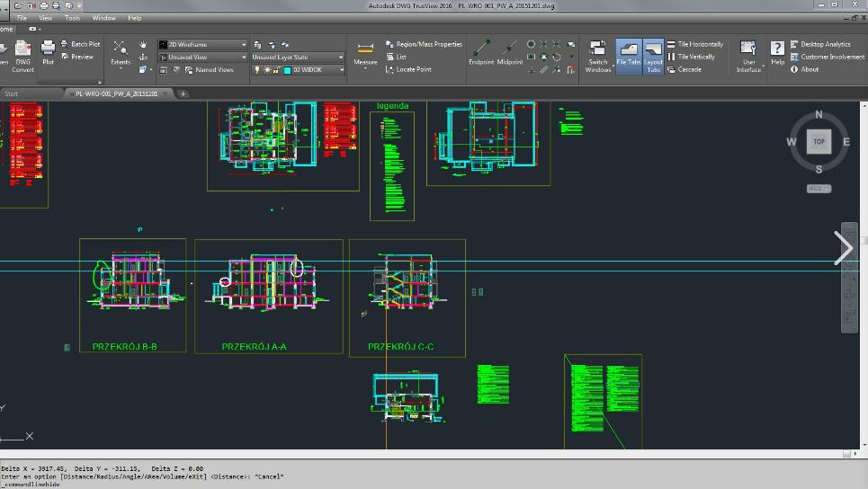Open the Tools menu

[72, 18]
